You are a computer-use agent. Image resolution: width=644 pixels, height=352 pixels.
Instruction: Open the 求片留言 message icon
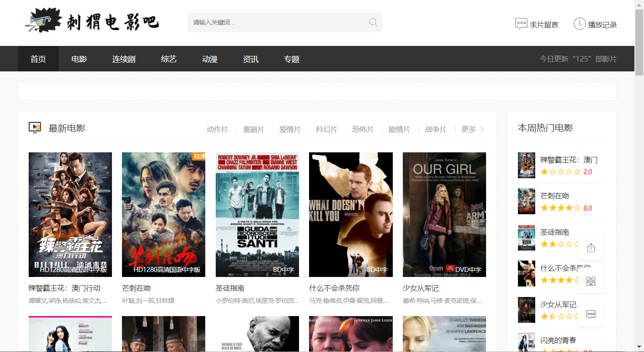click(x=521, y=24)
